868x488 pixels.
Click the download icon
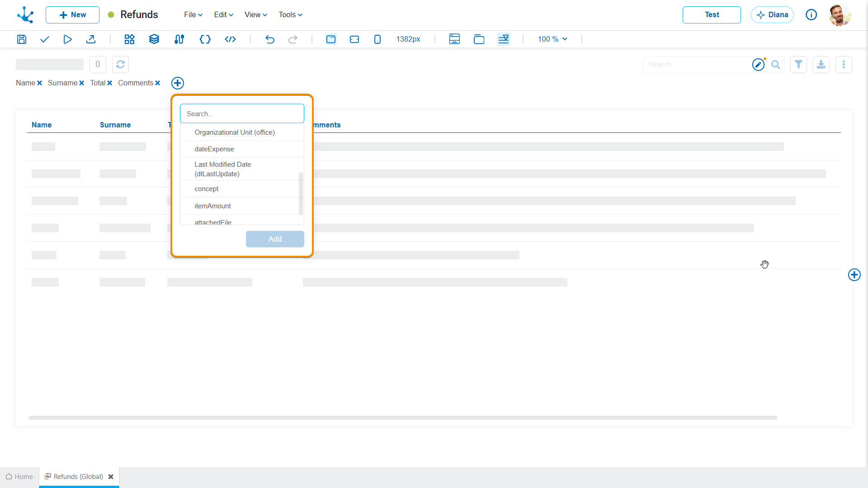(x=821, y=65)
